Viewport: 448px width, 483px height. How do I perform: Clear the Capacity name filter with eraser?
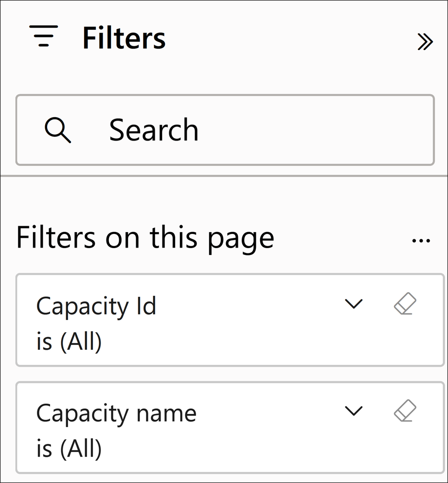pyautogui.click(x=405, y=411)
